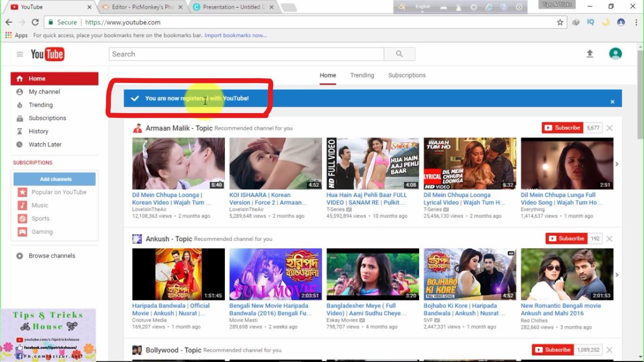Click the magnifier search button

click(399, 54)
